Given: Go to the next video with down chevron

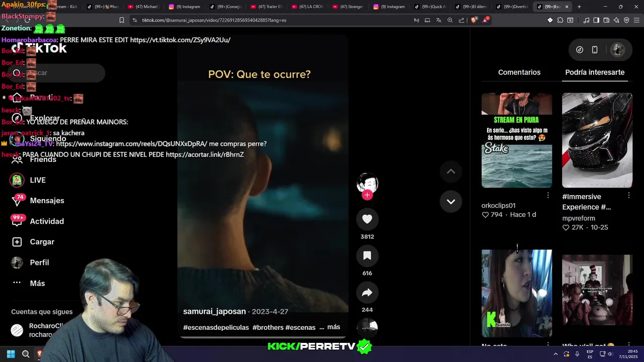Looking at the screenshot, I should coord(451,202).
